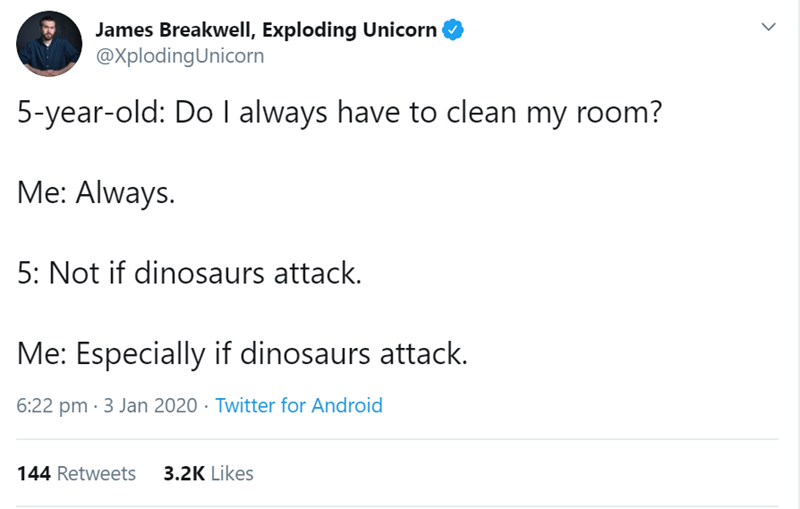Screen dimensions: 800x509
Task: Click the "5: Not if dinosaurs attack." line
Action: pyautogui.click(x=189, y=273)
